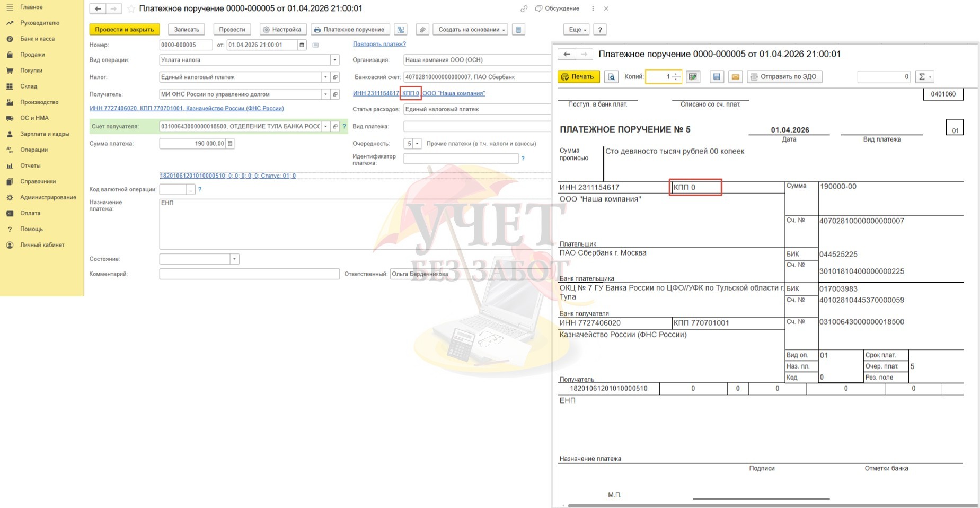The image size is (980, 508).
Task: Copy document link via chain icon
Action: (x=524, y=9)
